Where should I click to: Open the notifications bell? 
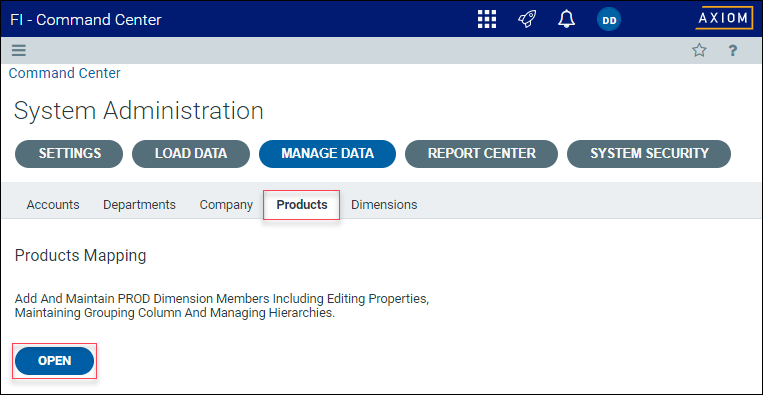click(566, 19)
